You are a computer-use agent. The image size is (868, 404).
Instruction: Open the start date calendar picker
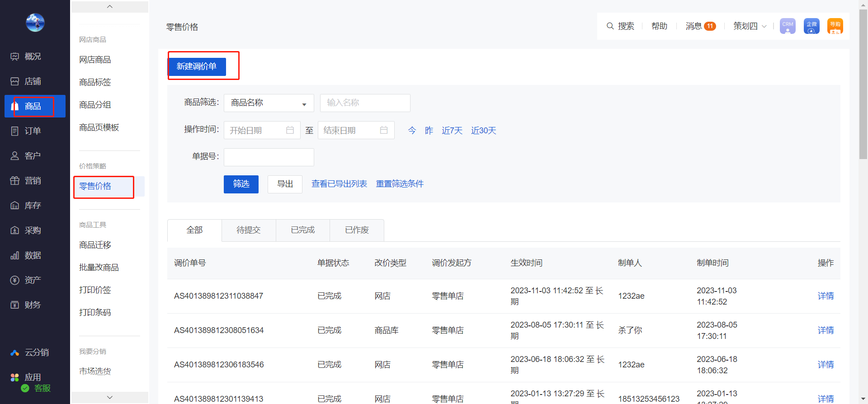tap(290, 130)
